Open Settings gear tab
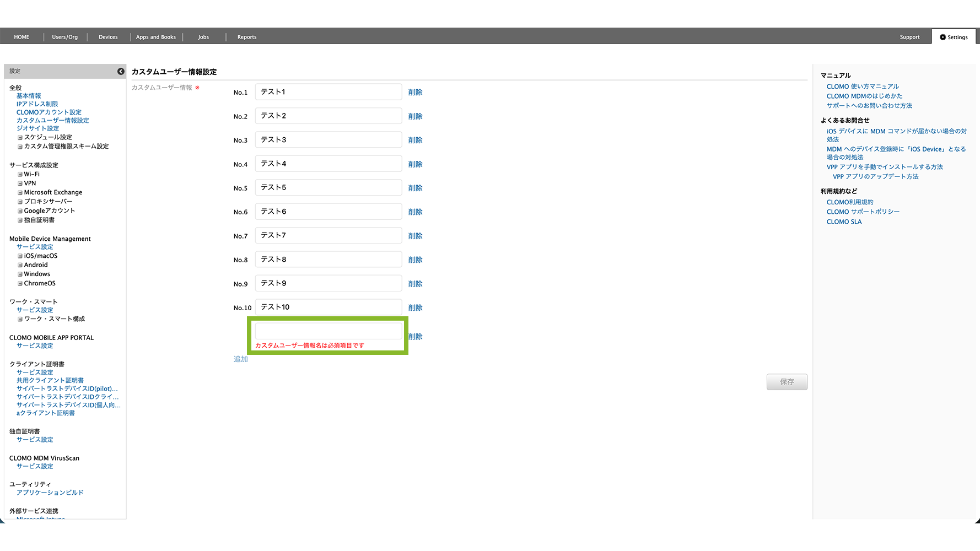 point(954,37)
